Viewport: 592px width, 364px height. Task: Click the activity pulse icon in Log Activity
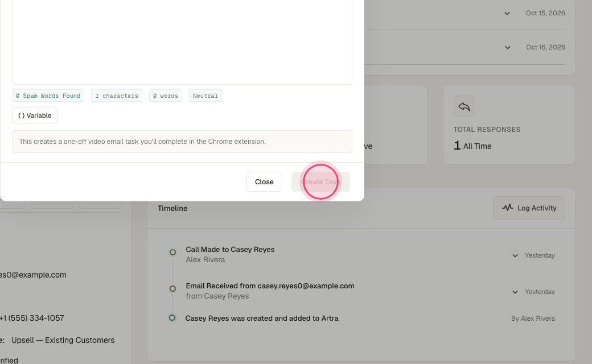pos(507,208)
